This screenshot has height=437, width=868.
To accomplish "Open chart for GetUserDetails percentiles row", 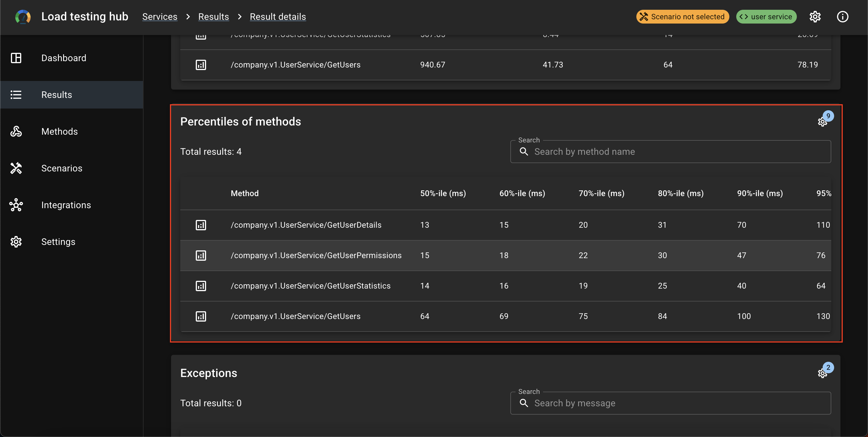I will pyautogui.click(x=201, y=225).
